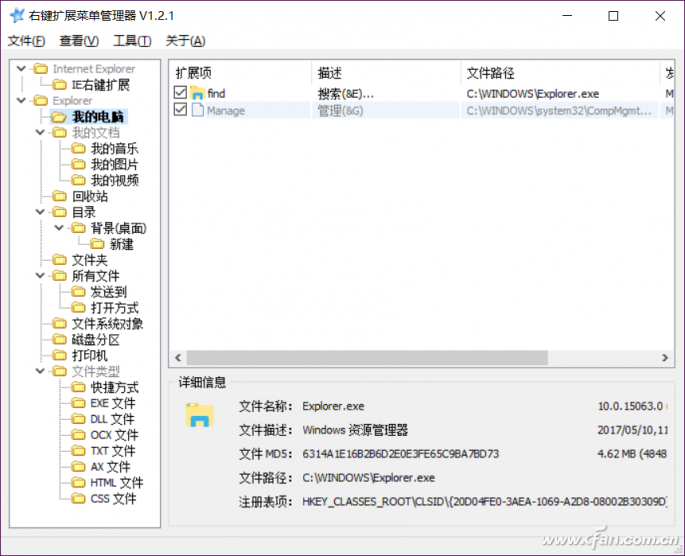The width and height of the screenshot is (685, 556).
Task: Select the 发送到 tree item
Action: (108, 292)
